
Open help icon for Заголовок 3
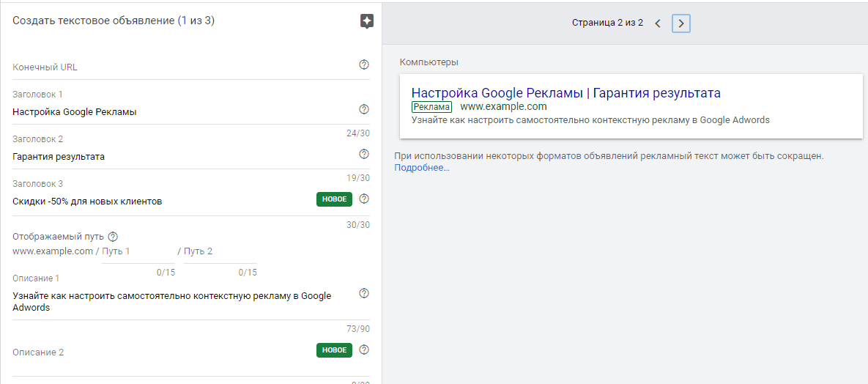(x=364, y=199)
